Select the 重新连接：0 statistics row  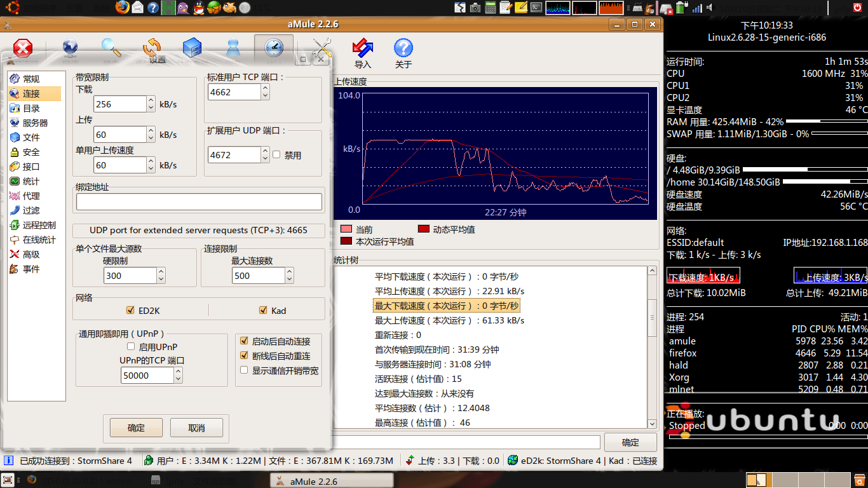click(x=398, y=335)
